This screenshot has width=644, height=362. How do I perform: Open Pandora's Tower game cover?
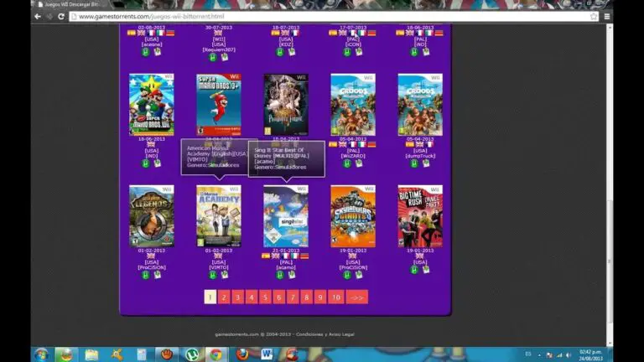[x=286, y=105]
